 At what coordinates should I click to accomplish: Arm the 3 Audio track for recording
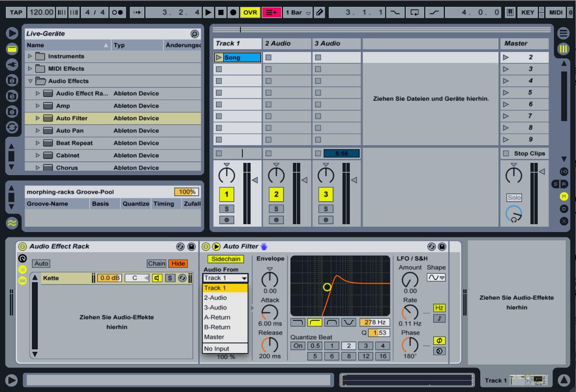click(325, 220)
